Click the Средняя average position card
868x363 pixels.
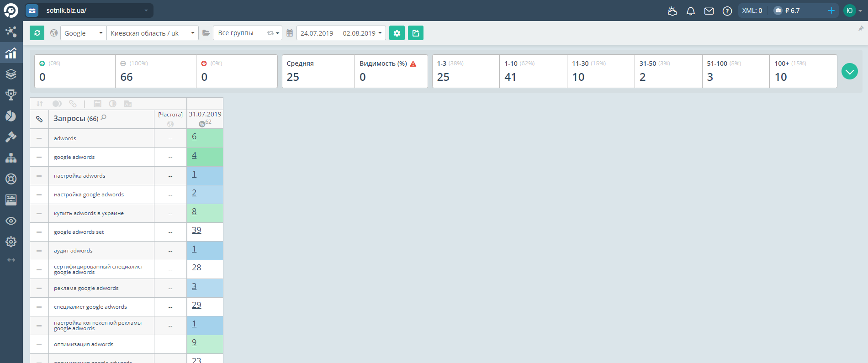318,71
